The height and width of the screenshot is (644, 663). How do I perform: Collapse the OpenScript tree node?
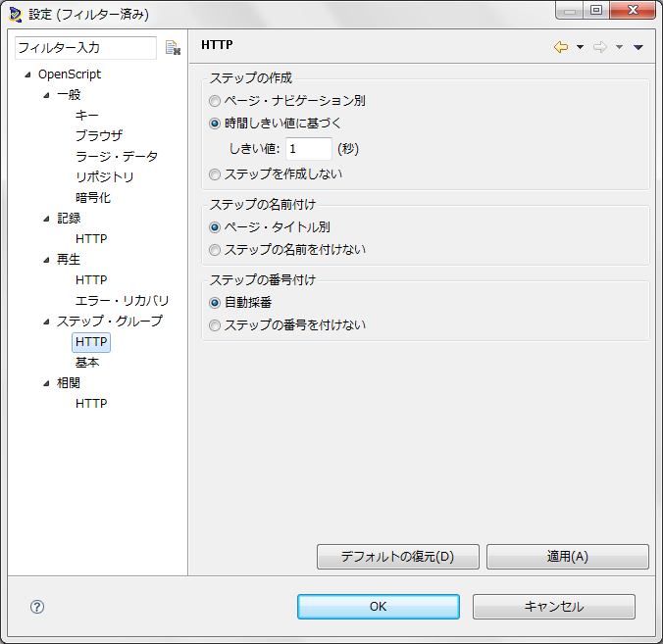click(27, 74)
